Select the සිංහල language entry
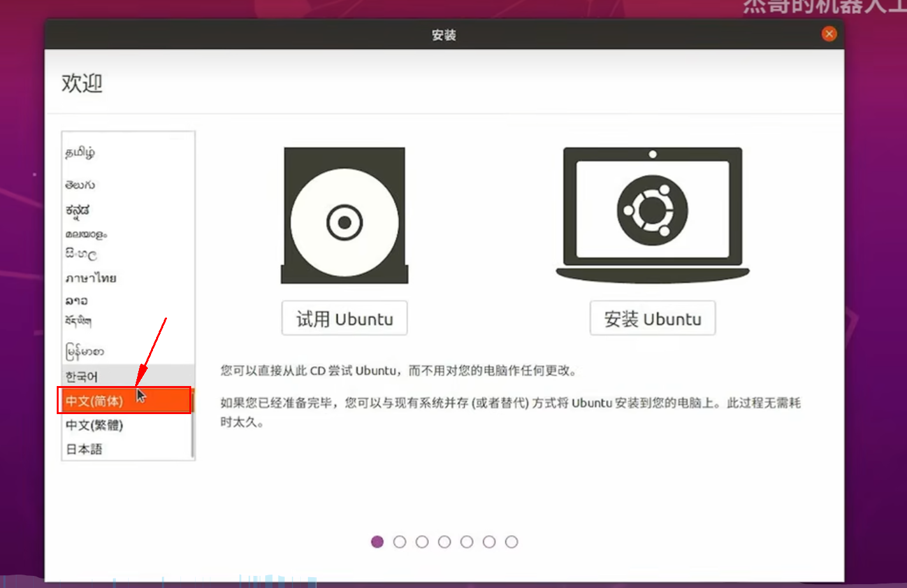 coord(81,254)
